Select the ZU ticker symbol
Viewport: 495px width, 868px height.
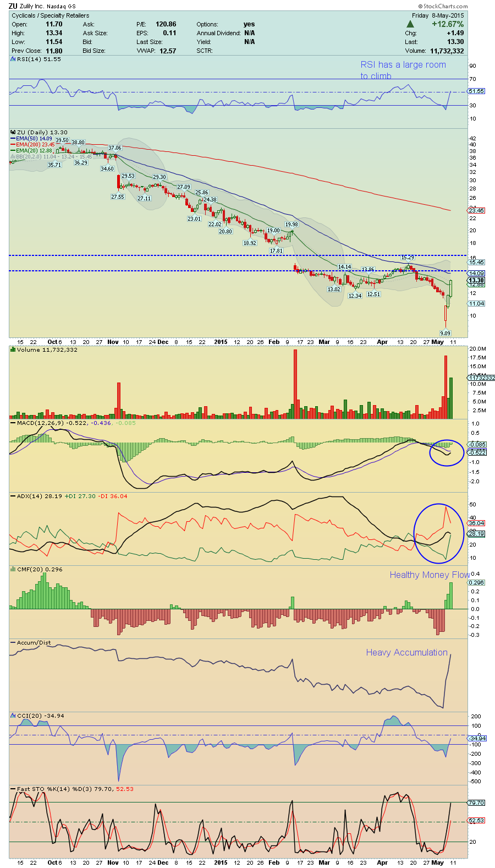(x=13, y=6)
